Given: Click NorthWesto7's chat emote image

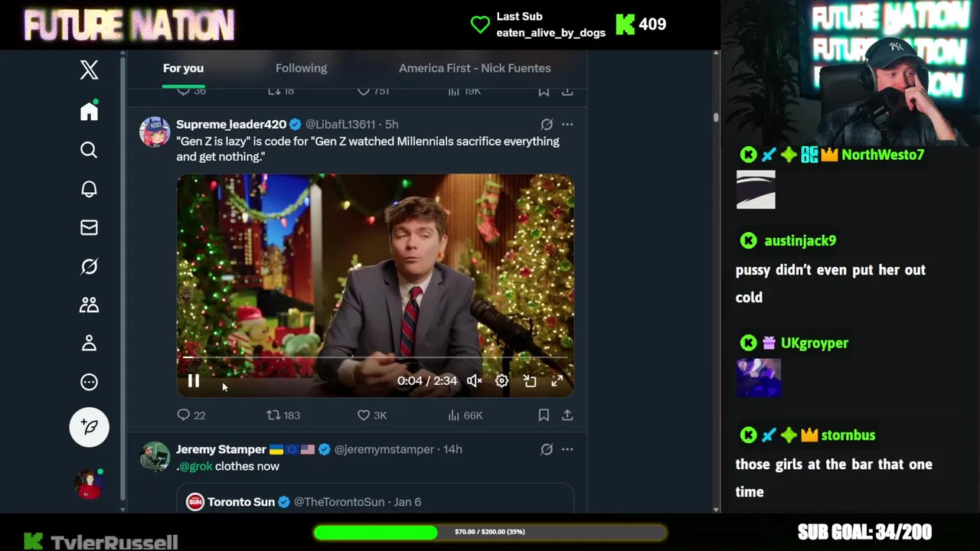Looking at the screenshot, I should point(756,189).
